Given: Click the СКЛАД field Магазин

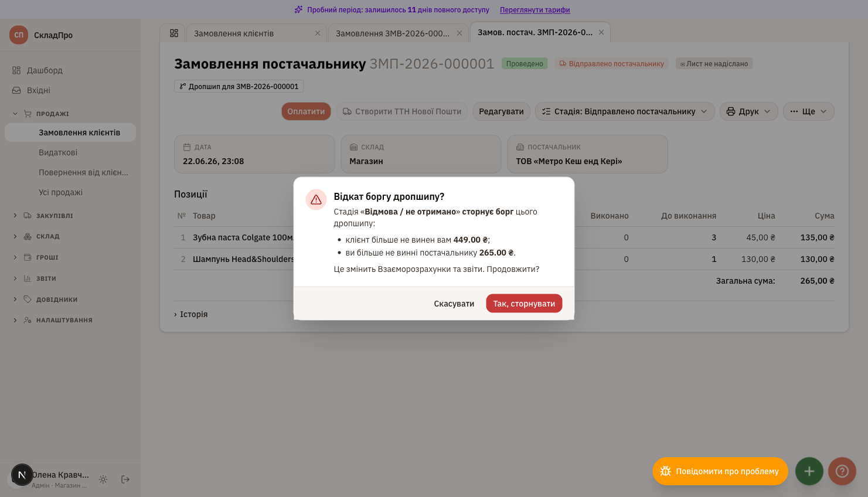Looking at the screenshot, I should pyautogui.click(x=421, y=154).
